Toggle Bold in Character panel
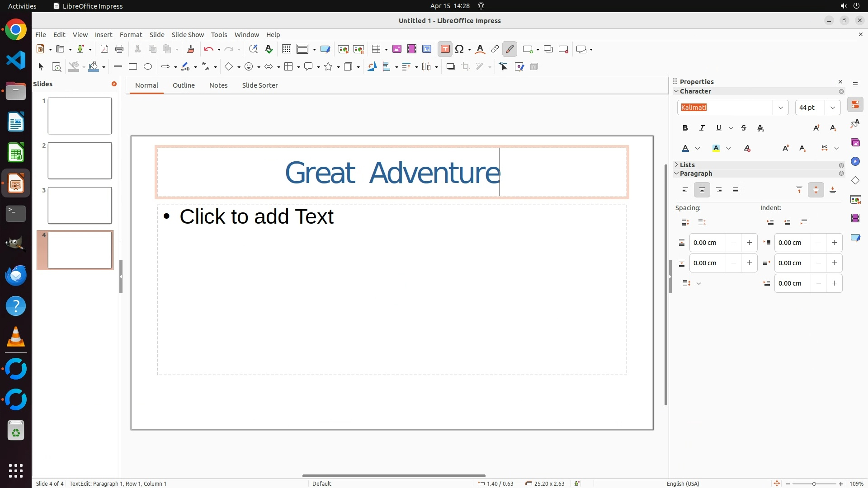 coord(685,128)
